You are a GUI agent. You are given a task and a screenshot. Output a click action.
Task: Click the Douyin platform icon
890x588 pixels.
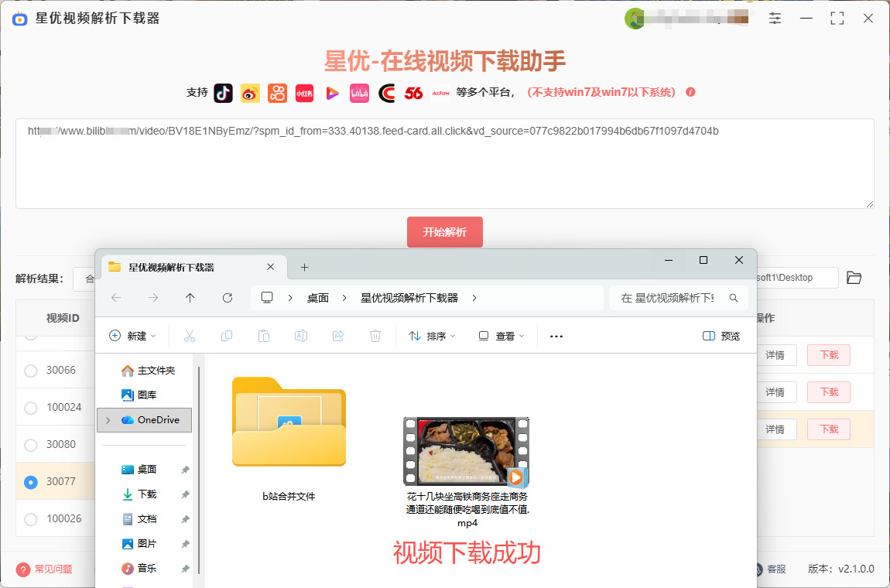(x=223, y=93)
